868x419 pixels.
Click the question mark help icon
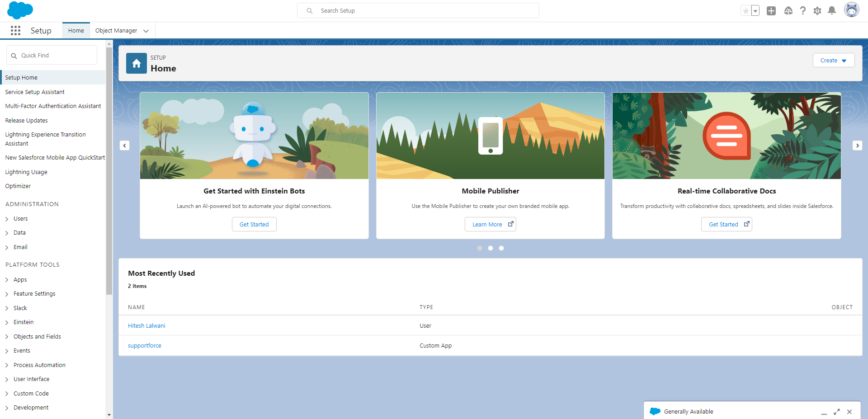coord(803,10)
